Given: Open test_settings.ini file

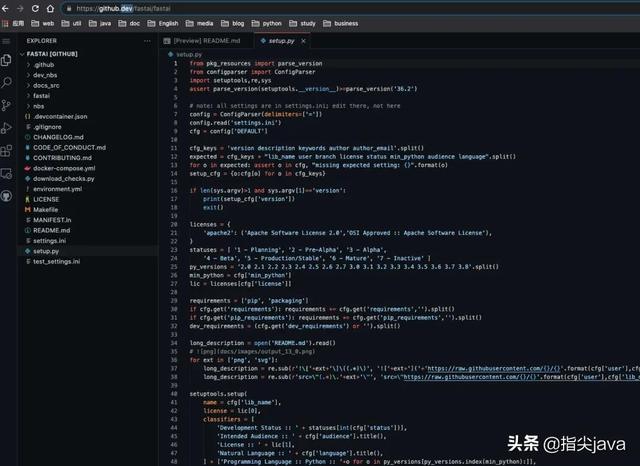Looking at the screenshot, I should coord(56,262).
